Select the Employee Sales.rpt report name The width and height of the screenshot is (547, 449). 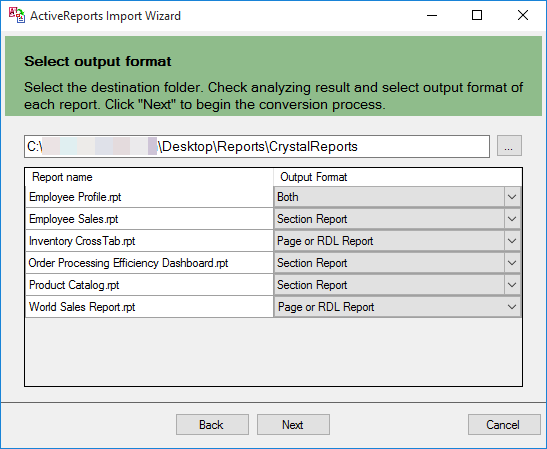[x=74, y=219]
